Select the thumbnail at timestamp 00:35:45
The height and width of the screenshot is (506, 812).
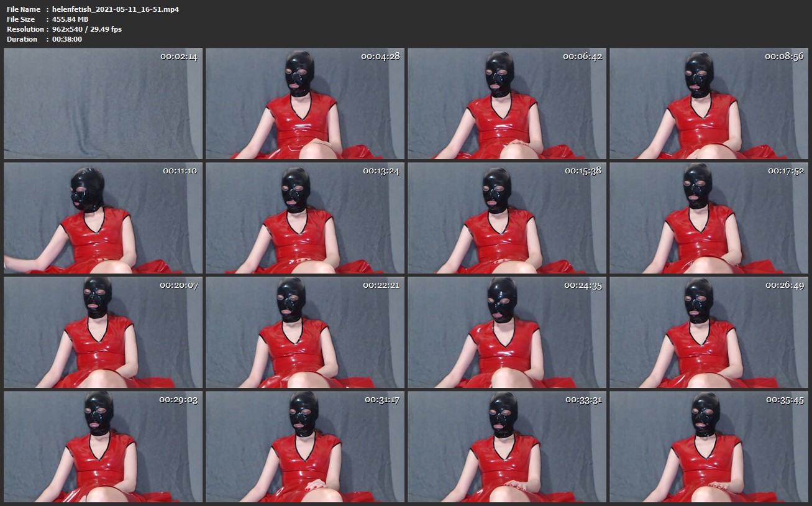point(709,447)
